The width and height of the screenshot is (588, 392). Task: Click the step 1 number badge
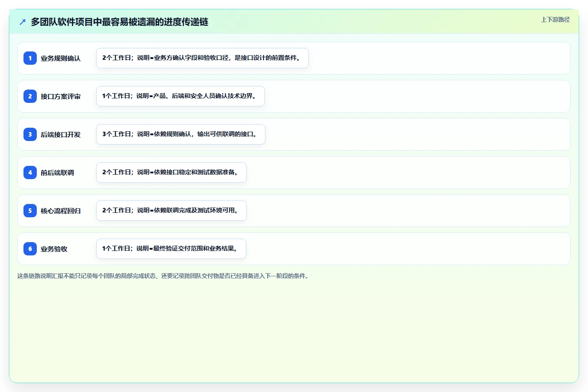coord(30,58)
